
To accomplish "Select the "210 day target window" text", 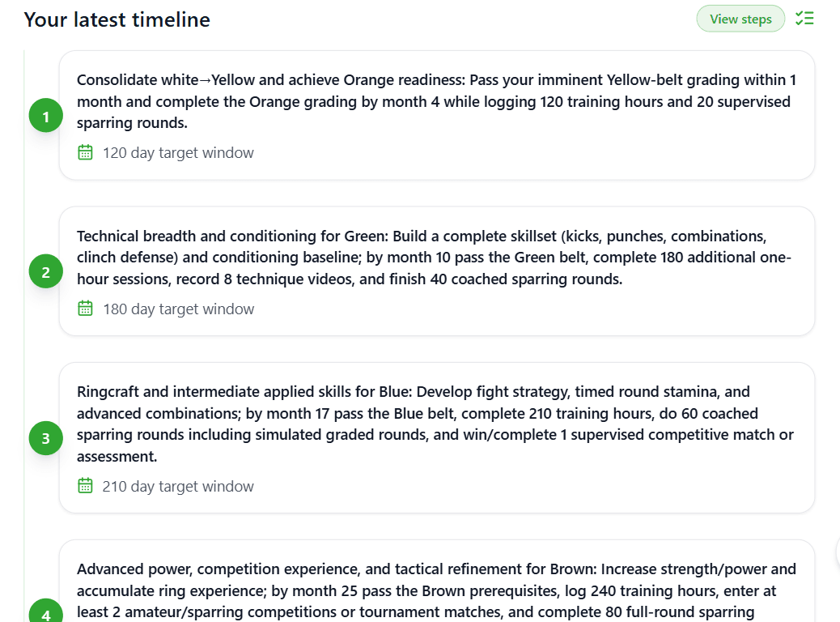I will pos(178,487).
